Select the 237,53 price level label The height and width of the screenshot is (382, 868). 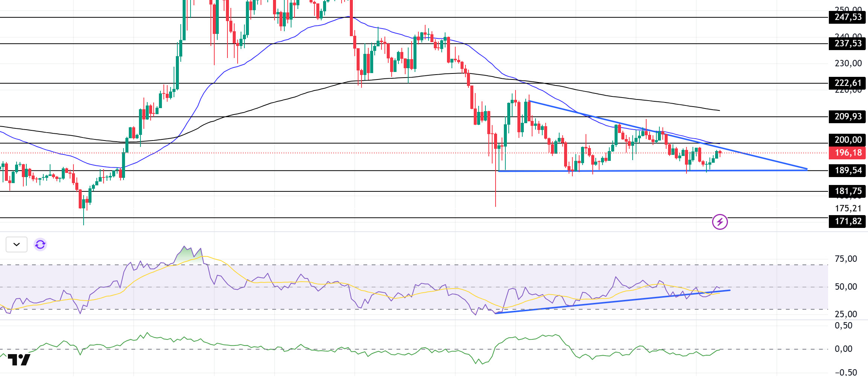848,44
